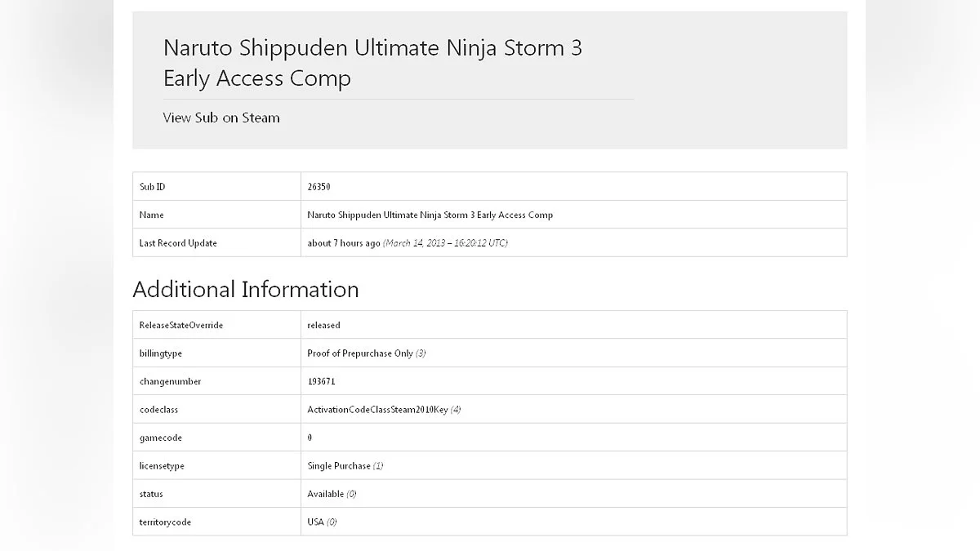Viewport: 980px width, 551px height.
Task: Click the Sub ID row label
Action: (153, 187)
